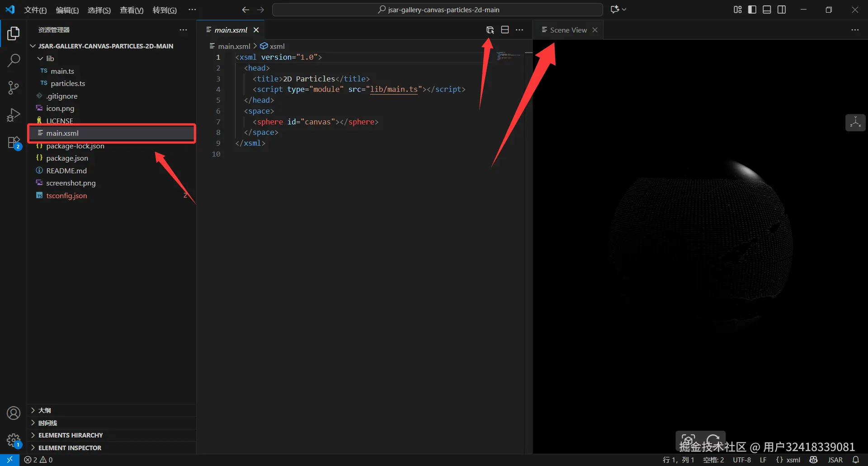
Task: Toggle the primary side bar
Action: 752,10
